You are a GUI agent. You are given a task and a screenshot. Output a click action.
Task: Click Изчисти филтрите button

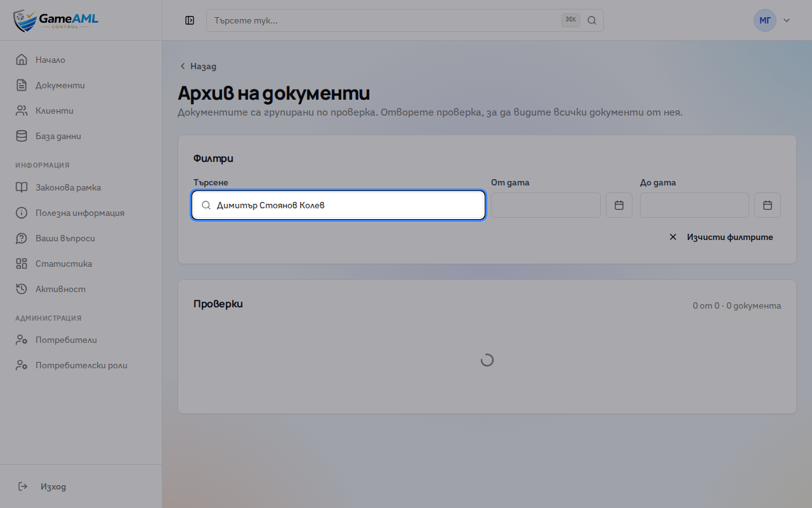click(721, 237)
